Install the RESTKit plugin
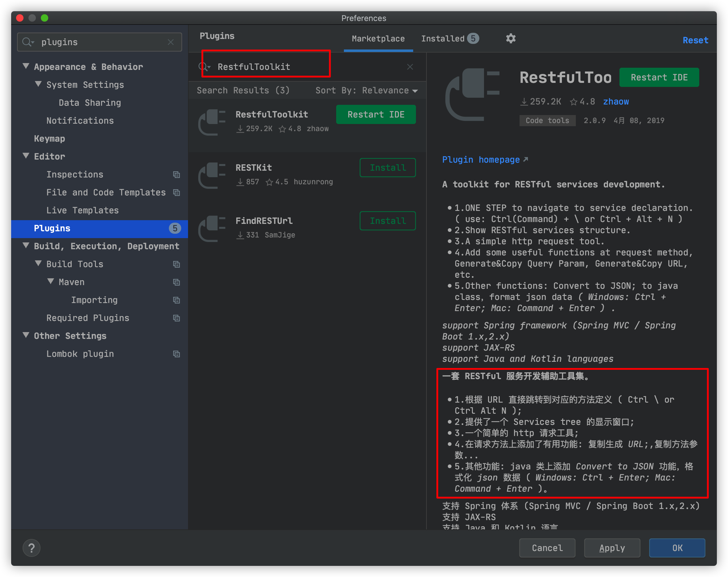 388,168
